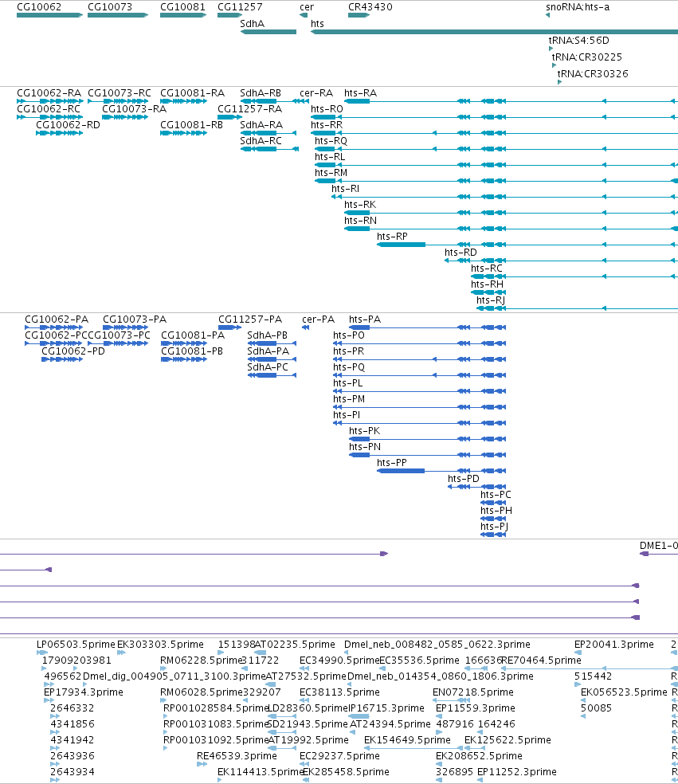Click the EK208652.5prime EST label
This screenshot has height=784, width=678.
pos(479,756)
